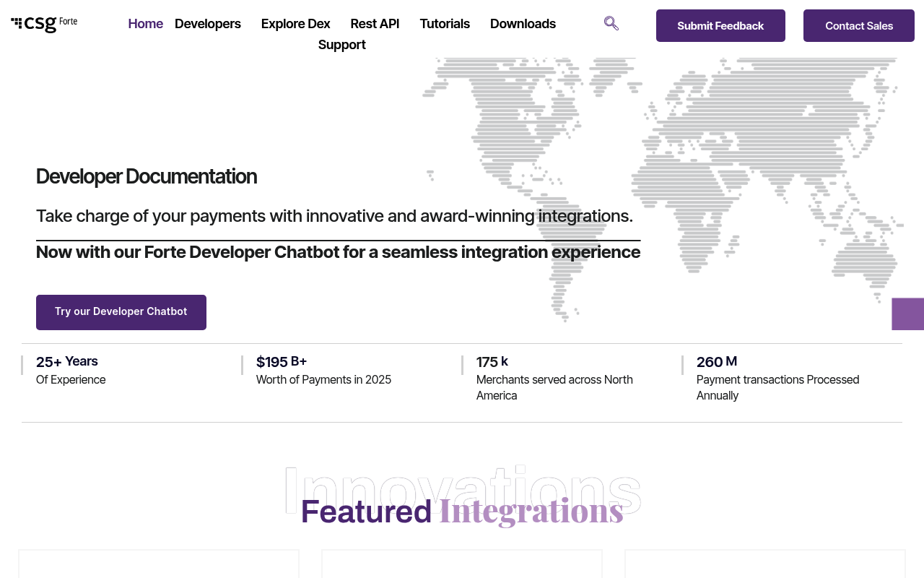Click 'Of Experience' text
The width and height of the screenshot is (924, 578).
(71, 380)
